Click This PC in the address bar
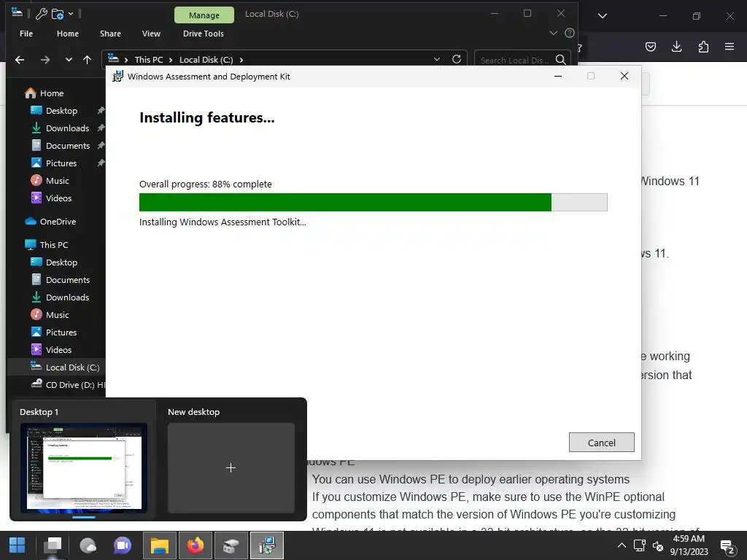The width and height of the screenshot is (747, 560). click(149, 60)
